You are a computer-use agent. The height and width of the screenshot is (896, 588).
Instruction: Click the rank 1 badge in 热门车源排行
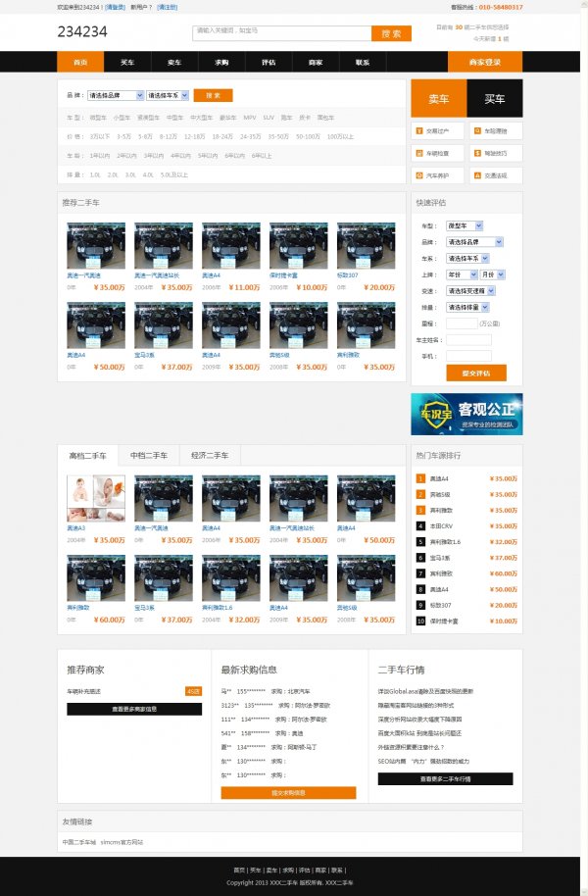[x=420, y=478]
